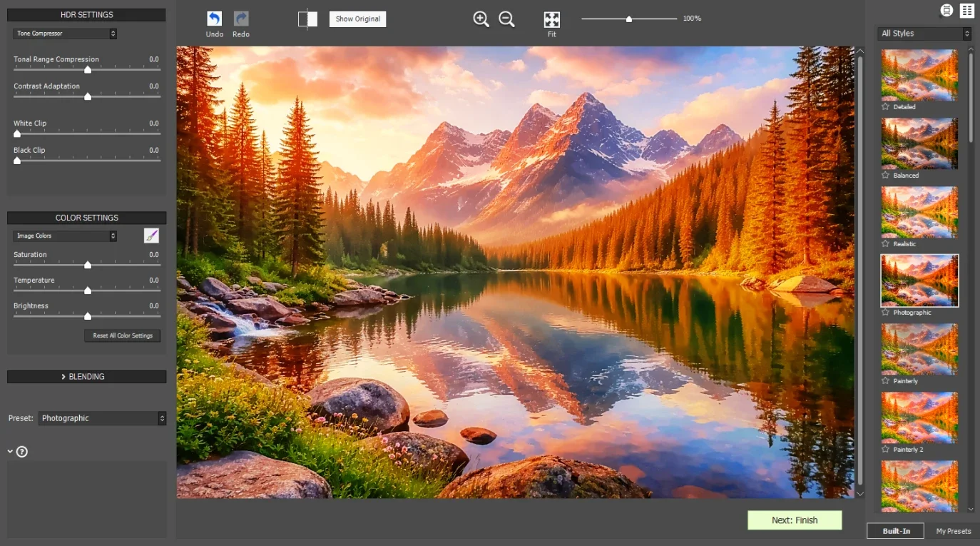The image size is (980, 546).
Task: Click the Brightness slider handle
Action: tap(88, 316)
